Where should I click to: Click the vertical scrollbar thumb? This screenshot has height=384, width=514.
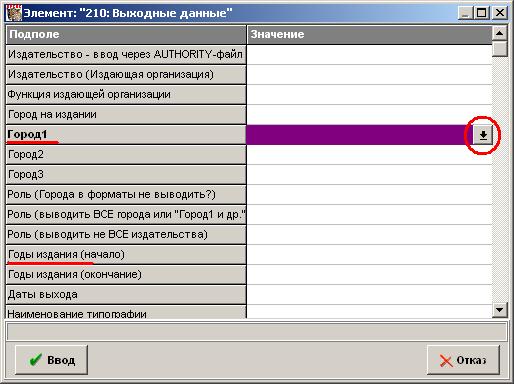tap(499, 49)
